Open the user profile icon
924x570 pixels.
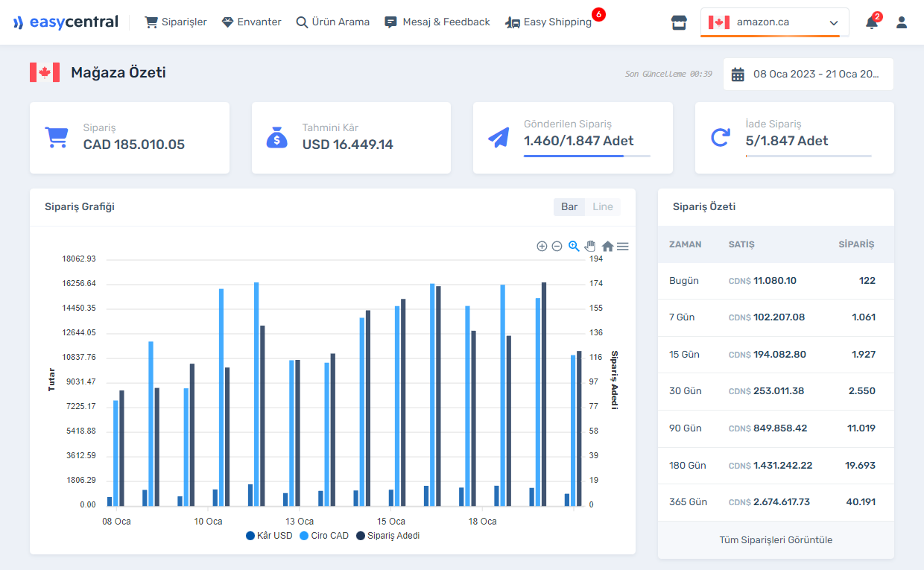(x=902, y=22)
